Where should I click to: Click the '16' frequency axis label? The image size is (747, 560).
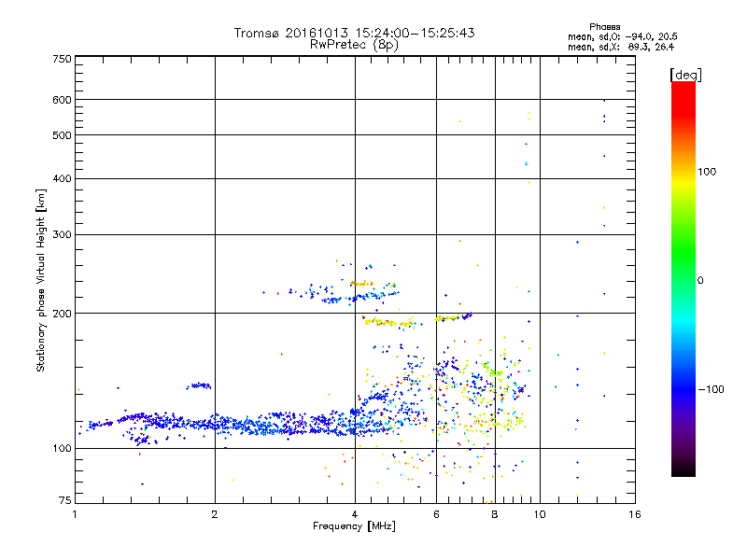click(x=635, y=514)
